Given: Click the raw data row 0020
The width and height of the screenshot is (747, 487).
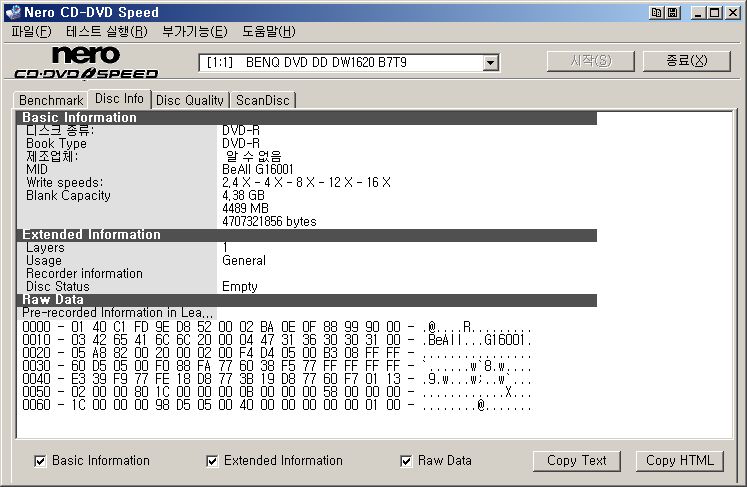Looking at the screenshot, I should (276, 353).
